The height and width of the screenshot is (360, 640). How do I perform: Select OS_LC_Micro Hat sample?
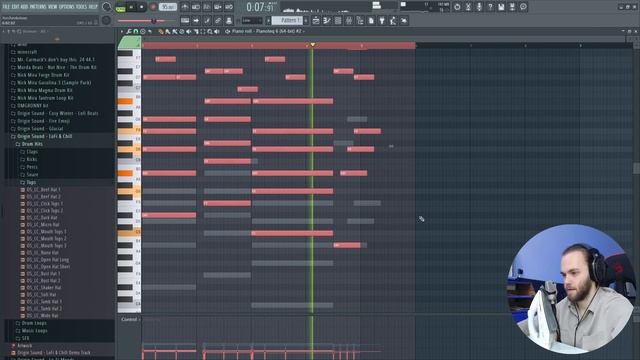[43, 224]
